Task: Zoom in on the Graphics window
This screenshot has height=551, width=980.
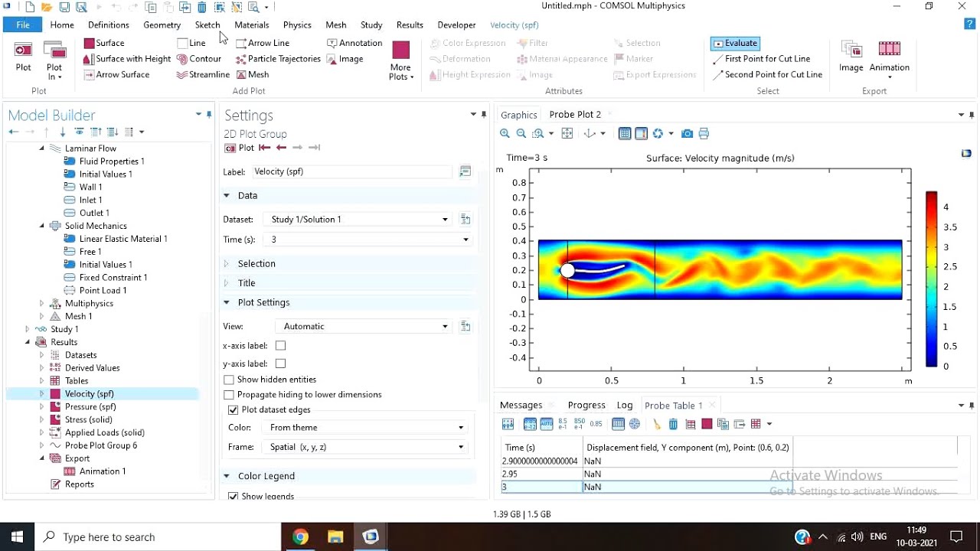Action: pyautogui.click(x=505, y=134)
